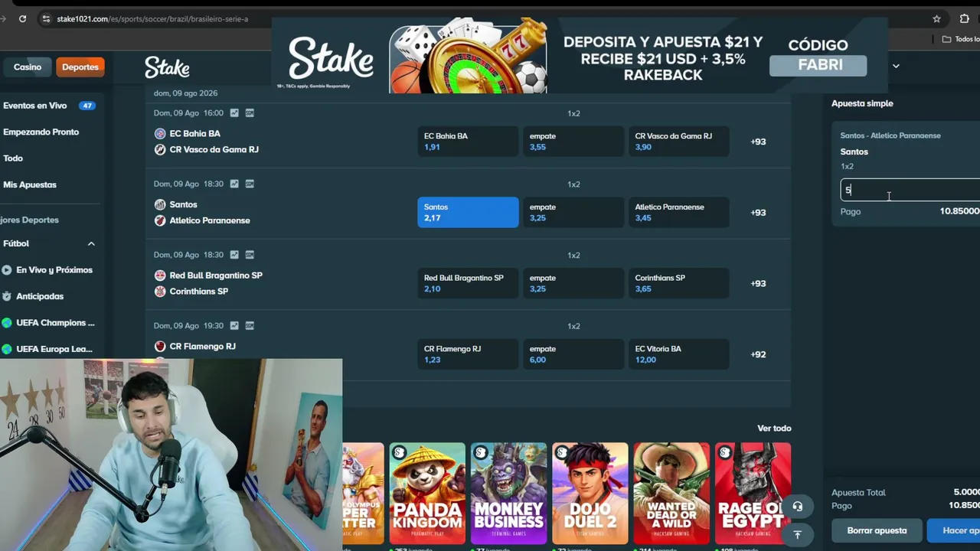Click the UEFA Champions League icon
980x551 pixels.
click(7, 322)
